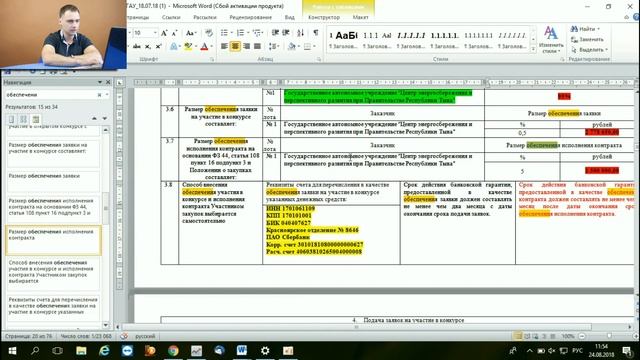Viewport: 640px width, 360px height.
Task: Clear the navigation search text
Action: click(x=99, y=95)
